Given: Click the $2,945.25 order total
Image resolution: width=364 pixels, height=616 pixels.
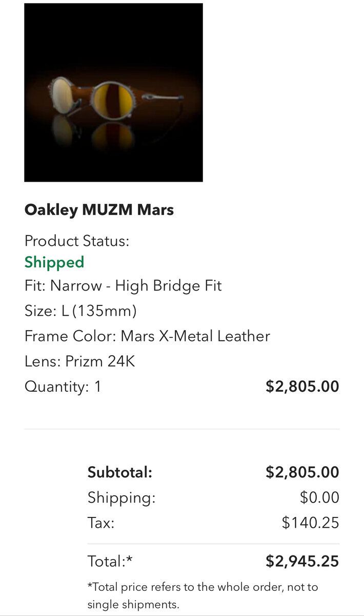Looking at the screenshot, I should pyautogui.click(x=302, y=561).
